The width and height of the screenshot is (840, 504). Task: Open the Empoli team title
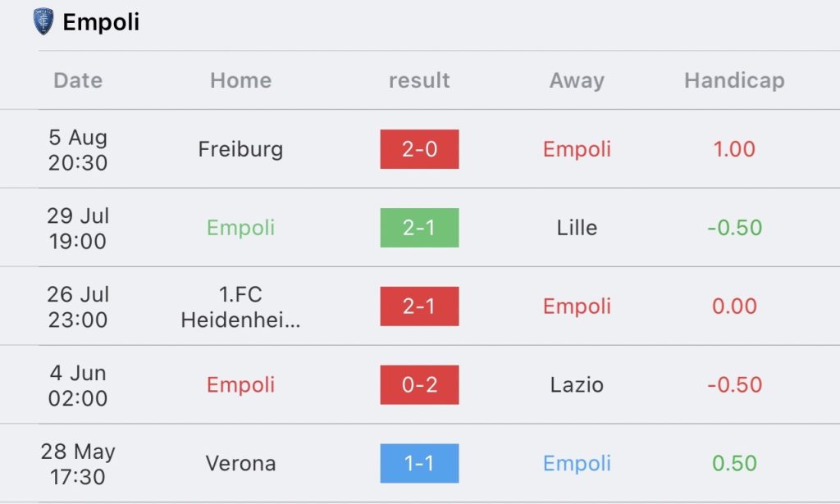[x=101, y=22]
